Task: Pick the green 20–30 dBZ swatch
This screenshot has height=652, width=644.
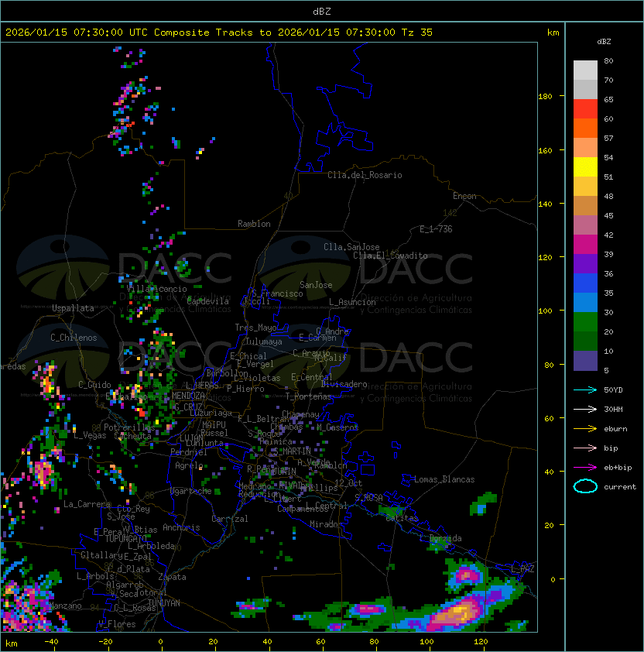Action: point(585,322)
